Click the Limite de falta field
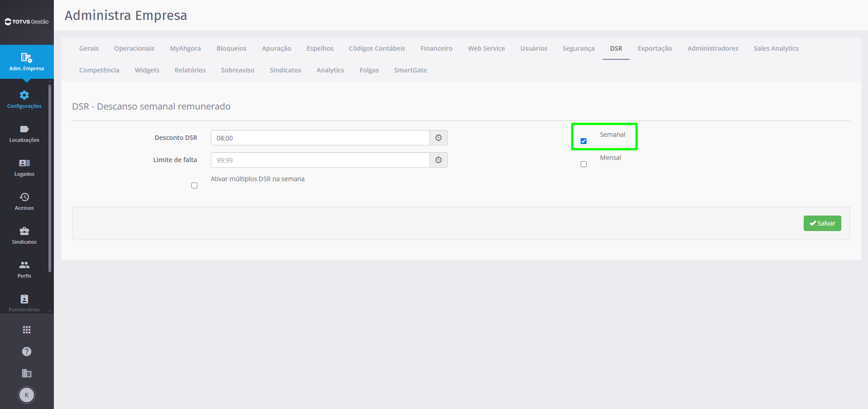Image resolution: width=868 pixels, height=409 pixels. click(320, 160)
